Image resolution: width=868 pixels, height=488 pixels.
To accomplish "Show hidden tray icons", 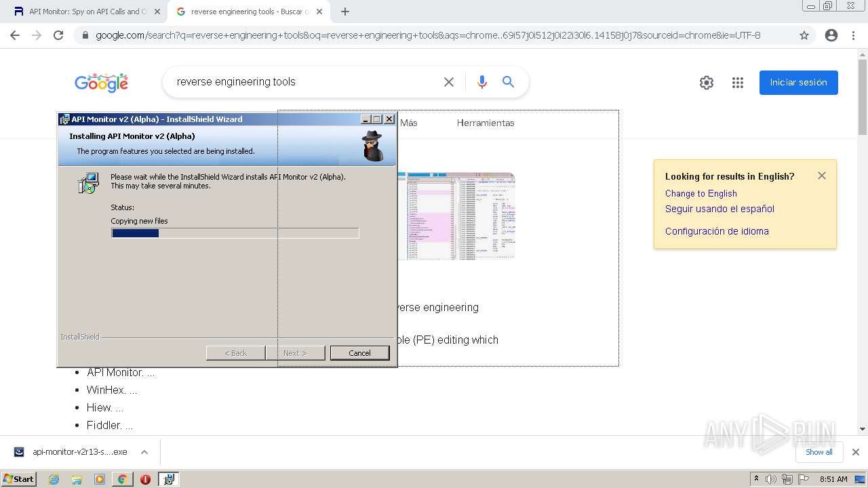I will pos(757,479).
